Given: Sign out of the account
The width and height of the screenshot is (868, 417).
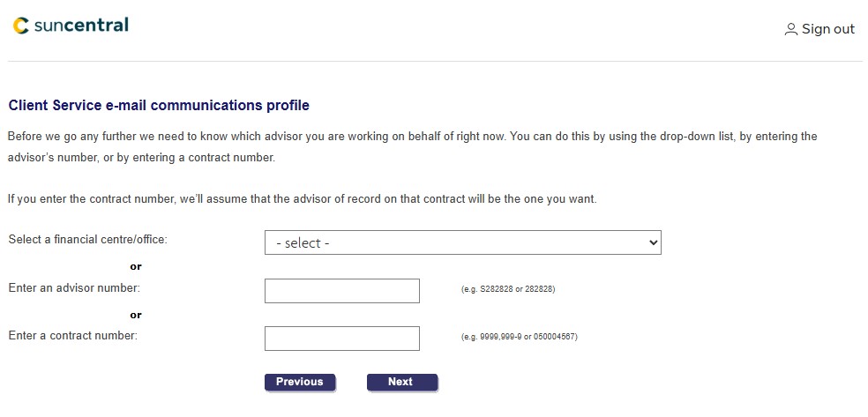Looking at the screenshot, I should (x=827, y=29).
